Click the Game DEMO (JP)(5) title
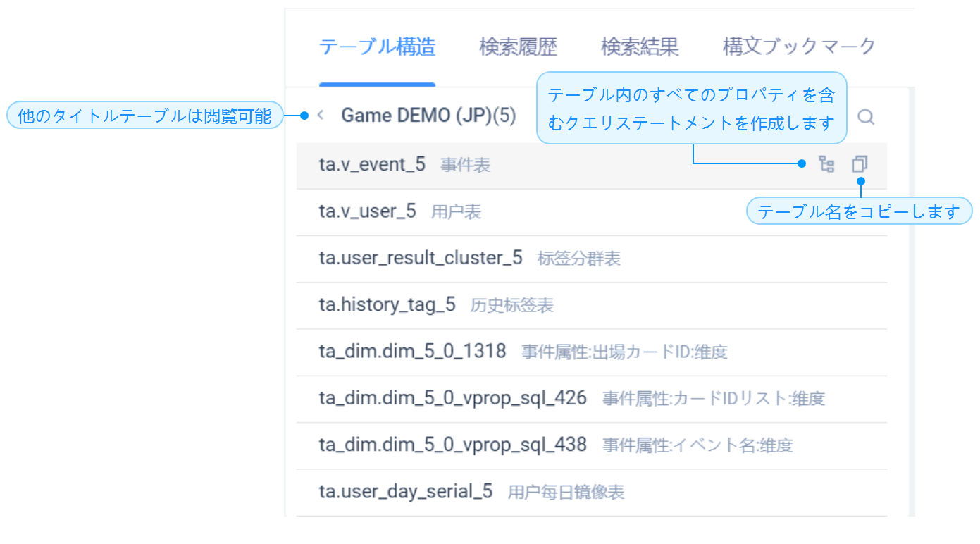980x544 pixels. (x=429, y=116)
